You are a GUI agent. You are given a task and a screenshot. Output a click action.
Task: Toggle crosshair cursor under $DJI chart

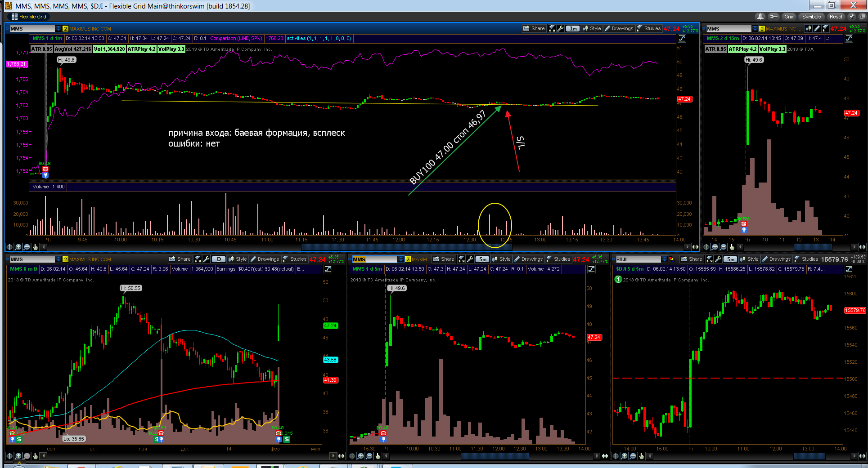616,456
